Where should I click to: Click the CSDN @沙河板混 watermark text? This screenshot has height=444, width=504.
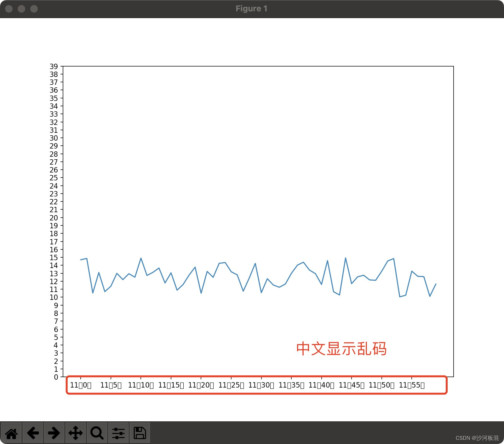477,438
